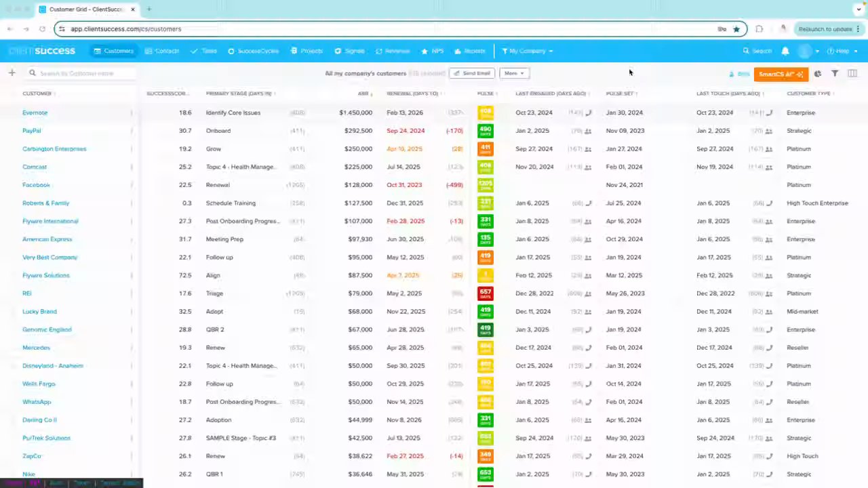This screenshot has width=868, height=488.
Task: Click the red 657 pulse badge for REI
Action: (486, 293)
